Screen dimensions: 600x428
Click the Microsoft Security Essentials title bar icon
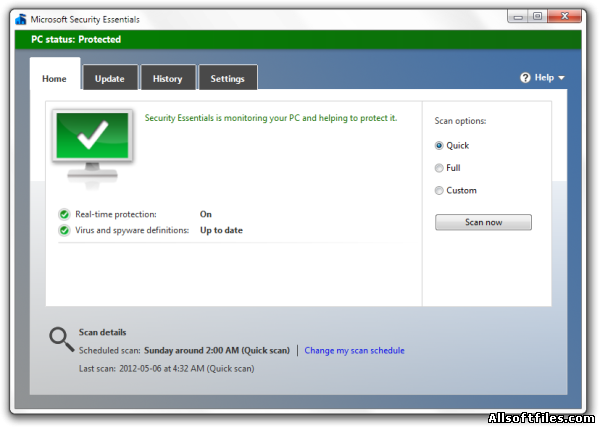[x=21, y=19]
